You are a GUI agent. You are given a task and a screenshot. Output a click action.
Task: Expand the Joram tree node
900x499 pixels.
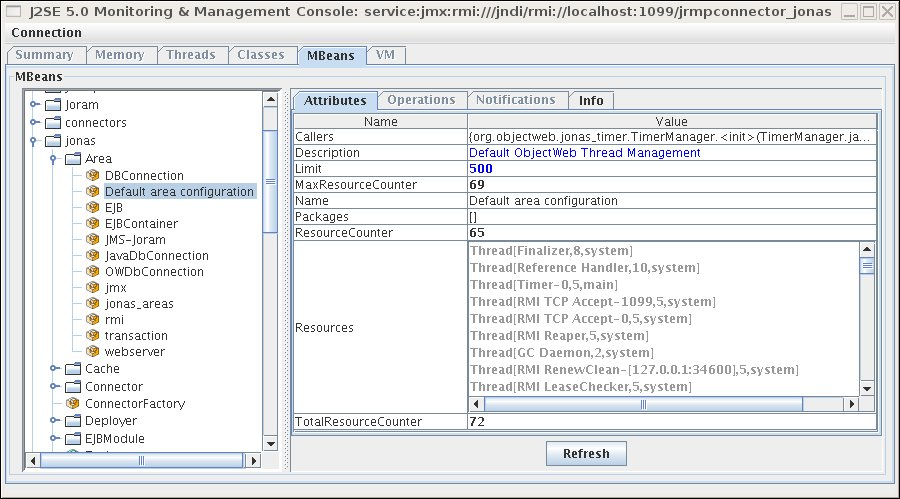(34, 105)
